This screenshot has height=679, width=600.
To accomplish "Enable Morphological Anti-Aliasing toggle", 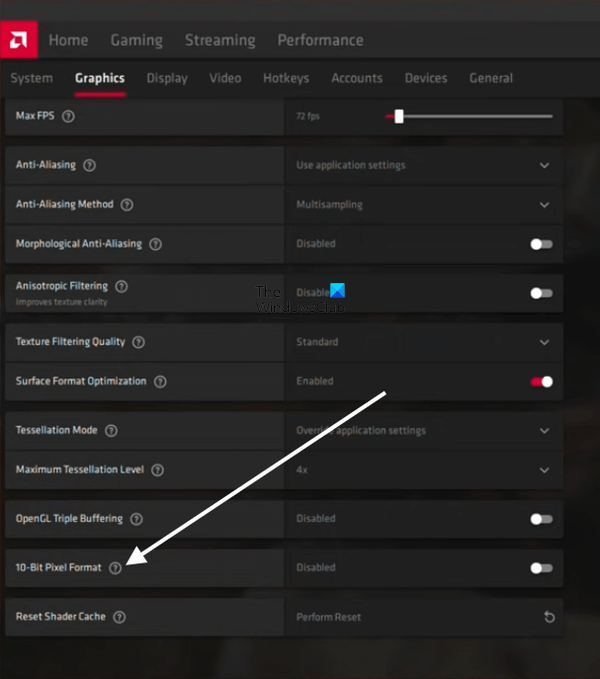I will coord(541,244).
